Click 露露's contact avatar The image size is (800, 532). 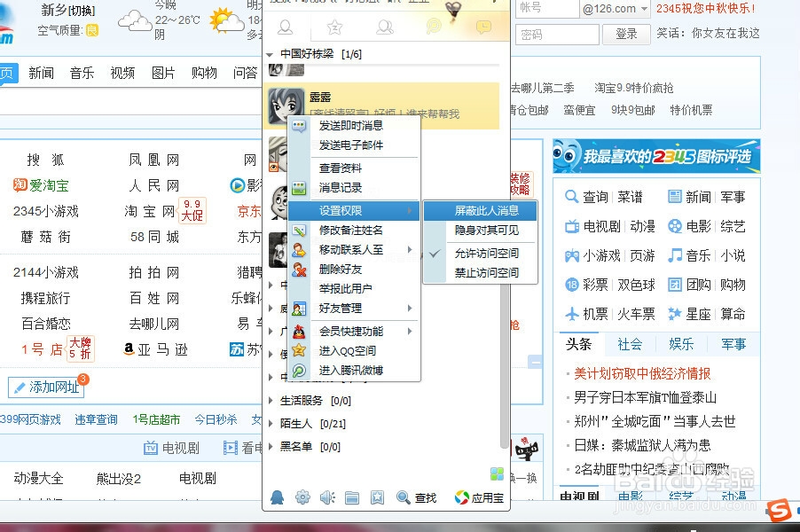click(x=286, y=106)
